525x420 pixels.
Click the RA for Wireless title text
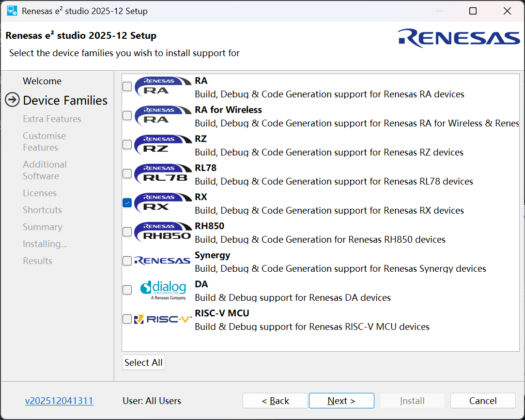(228, 110)
